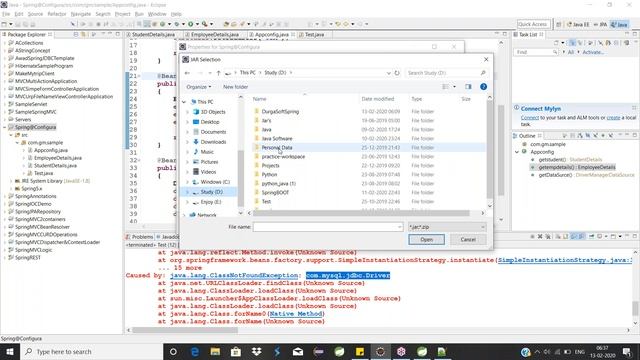
Task: Click the up-one-level arrow in dialog
Action: (218, 73)
